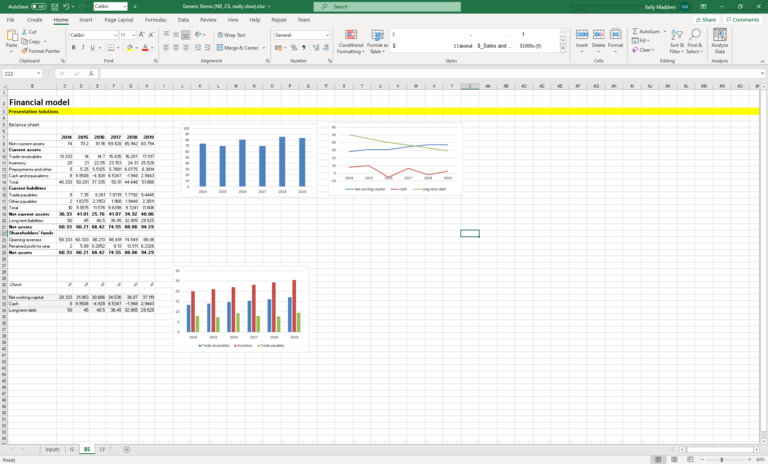768x464 pixels.
Task: Open the Formulas ribbon tab
Action: [x=156, y=19]
